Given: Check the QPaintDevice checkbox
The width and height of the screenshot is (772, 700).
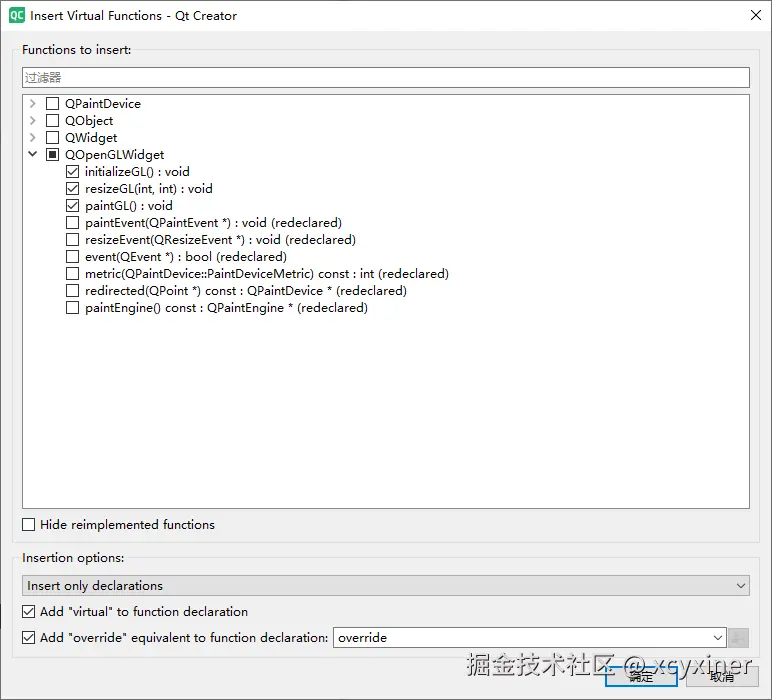Looking at the screenshot, I should (x=52, y=103).
